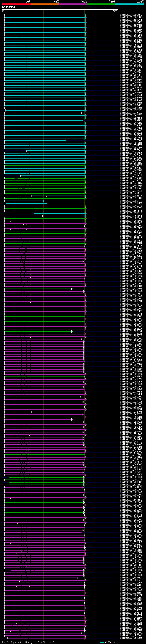Click label UniRef100_C5KZ55
The height and width of the screenshot is (644, 146).
[131, 221]
